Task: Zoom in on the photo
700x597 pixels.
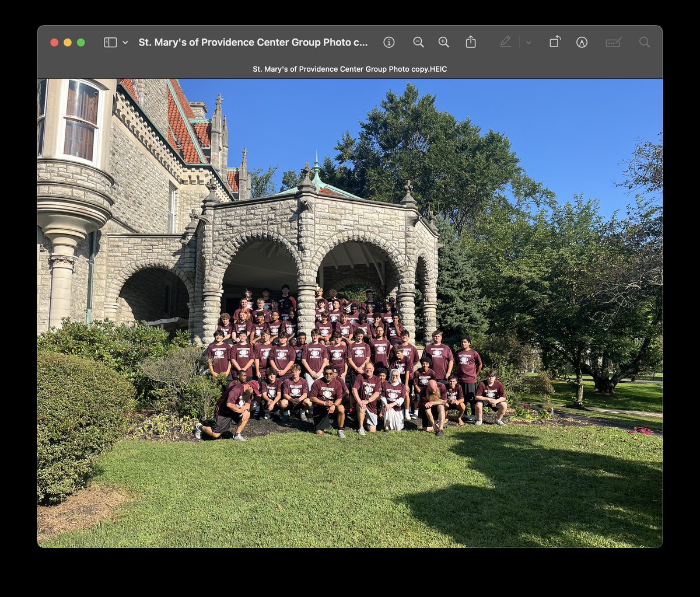Action: [x=444, y=42]
